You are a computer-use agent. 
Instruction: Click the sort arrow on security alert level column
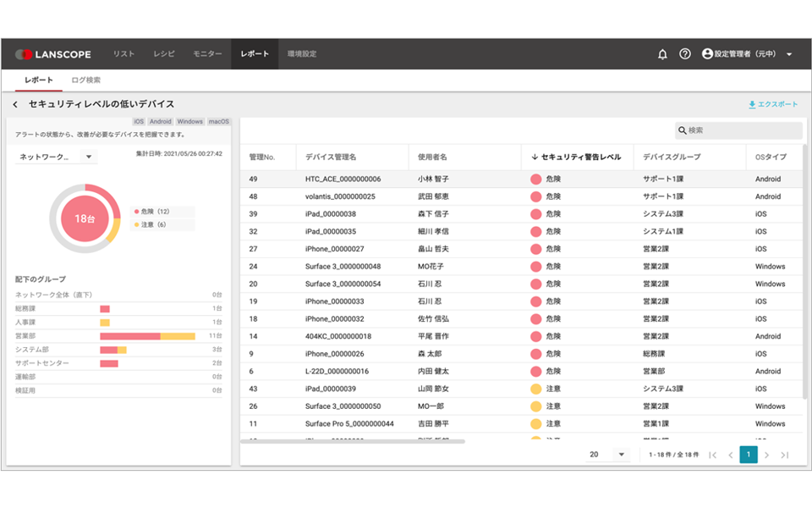coord(535,157)
